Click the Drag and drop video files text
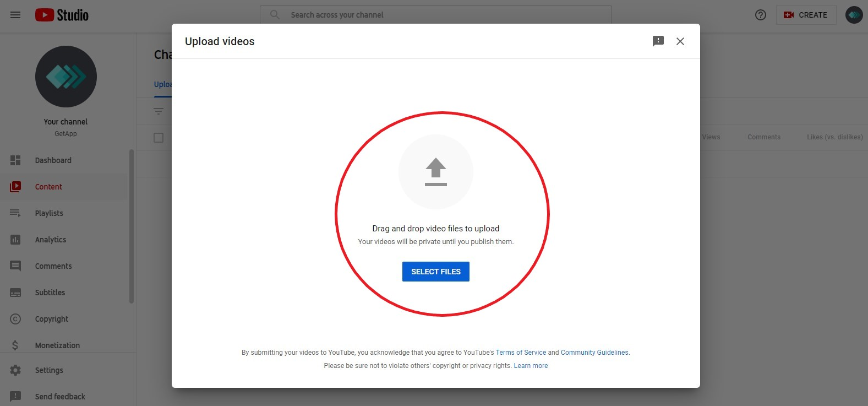 (436, 229)
